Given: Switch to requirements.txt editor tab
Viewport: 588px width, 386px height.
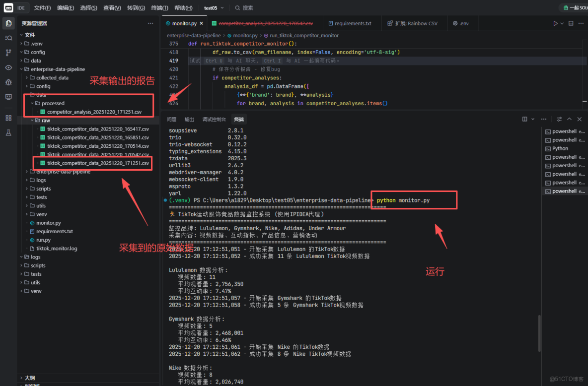Looking at the screenshot, I should (x=353, y=23).
